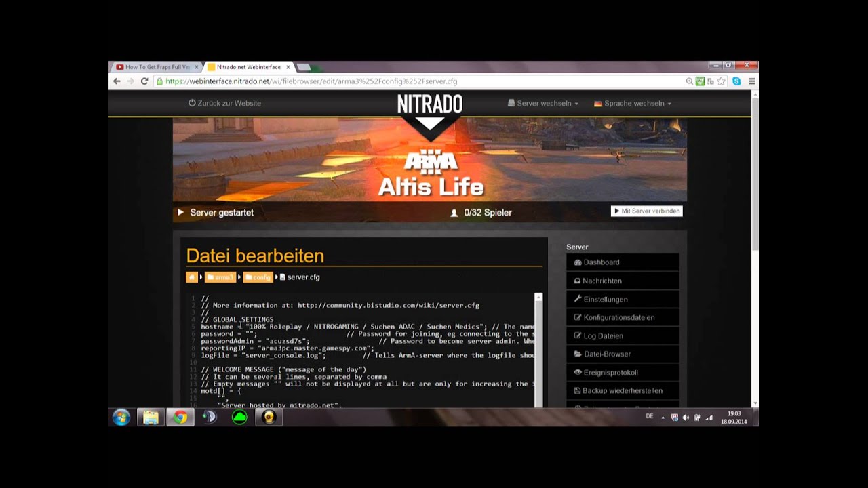
Task: Close the How To Get Fraps tab
Action: click(x=197, y=67)
